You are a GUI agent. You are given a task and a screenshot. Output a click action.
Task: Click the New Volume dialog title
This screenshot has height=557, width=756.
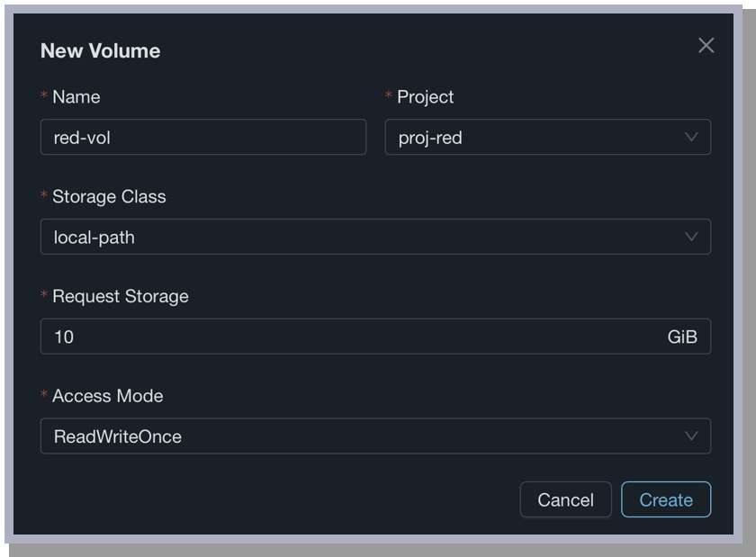[101, 51]
